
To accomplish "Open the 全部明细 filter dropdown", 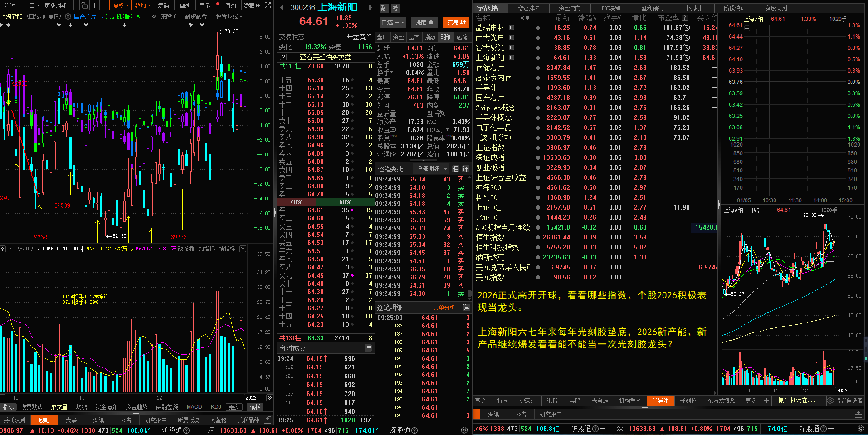I will click(432, 169).
